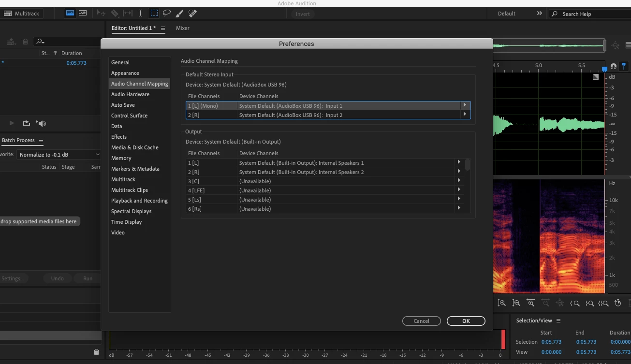This screenshot has height=364, width=631.
Task: Expand the workspace chevron list
Action: pos(540,14)
